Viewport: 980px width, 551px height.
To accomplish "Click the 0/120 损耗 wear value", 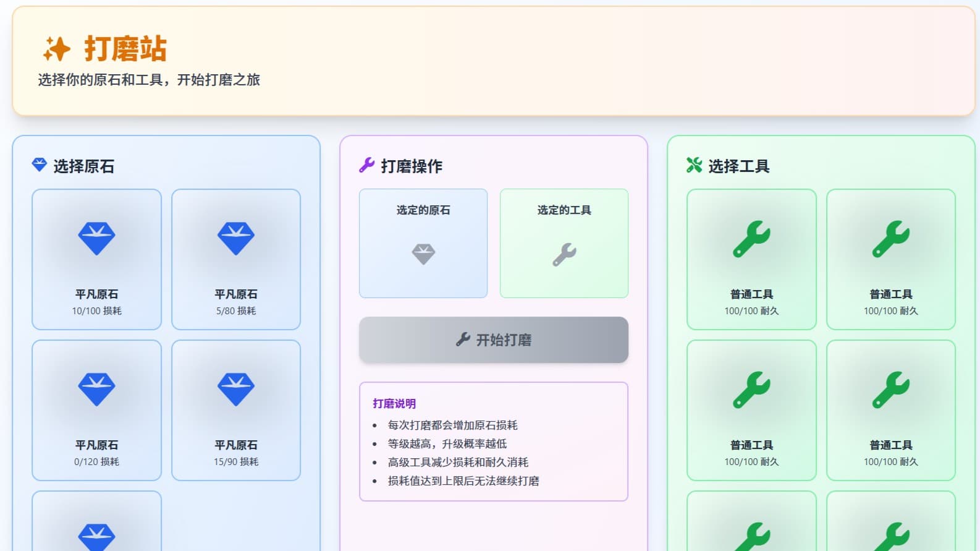I will 96,462.
